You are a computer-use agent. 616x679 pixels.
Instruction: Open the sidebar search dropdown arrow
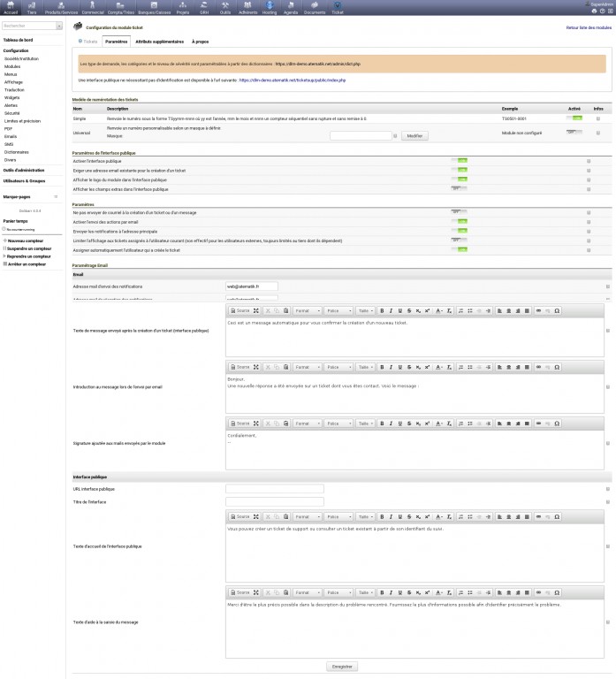59,26
